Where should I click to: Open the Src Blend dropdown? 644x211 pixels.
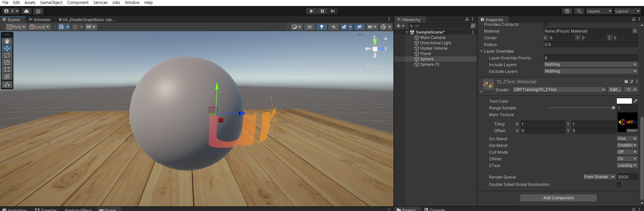coord(627,139)
